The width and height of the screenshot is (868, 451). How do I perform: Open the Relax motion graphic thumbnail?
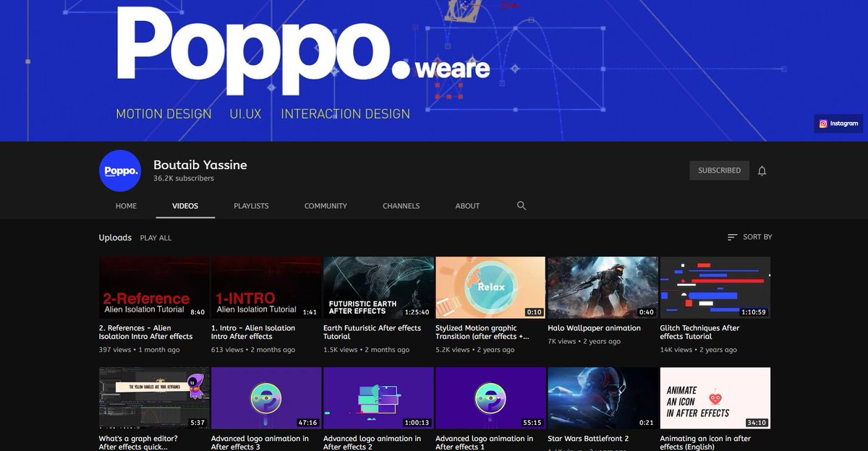[x=490, y=288]
